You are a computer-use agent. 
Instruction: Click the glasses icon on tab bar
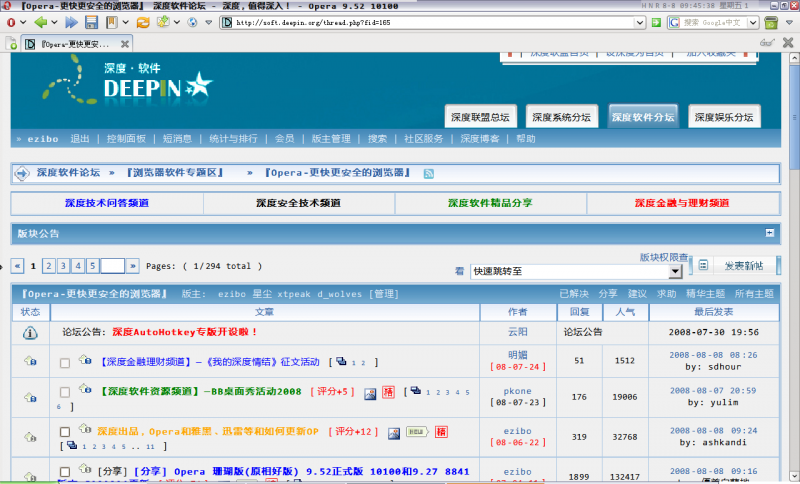767,43
